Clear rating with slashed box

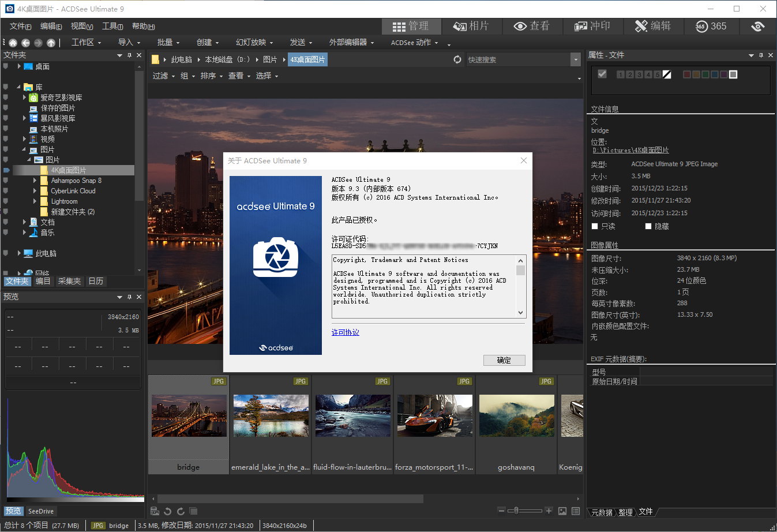[x=667, y=74]
